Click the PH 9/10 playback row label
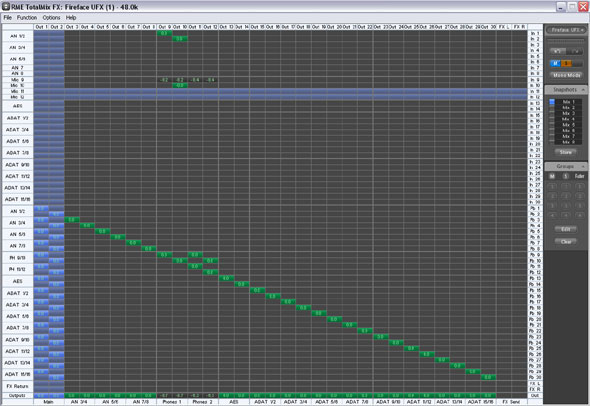The width and height of the screenshot is (590, 406). pos(18,258)
